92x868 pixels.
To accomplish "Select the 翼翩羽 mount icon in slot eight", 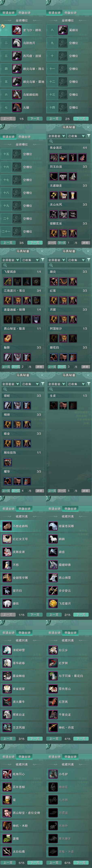I will (63, 30).
